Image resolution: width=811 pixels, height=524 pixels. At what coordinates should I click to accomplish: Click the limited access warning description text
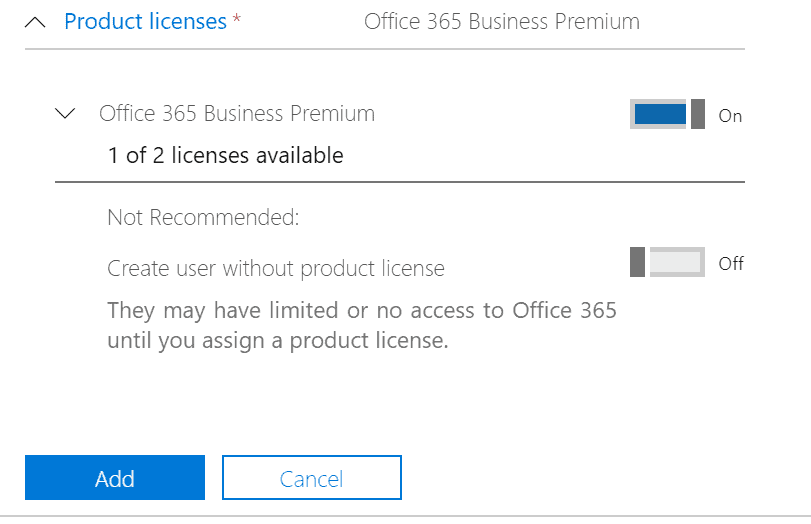(x=362, y=325)
